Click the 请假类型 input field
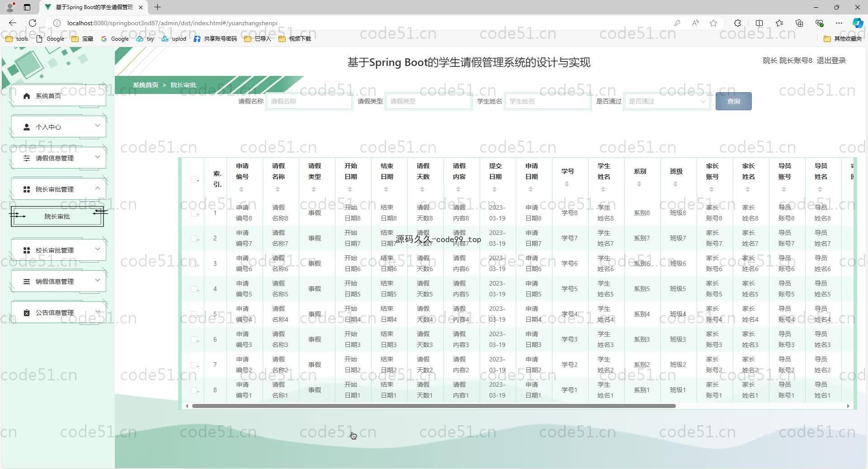The height and width of the screenshot is (469, 868). click(x=429, y=101)
